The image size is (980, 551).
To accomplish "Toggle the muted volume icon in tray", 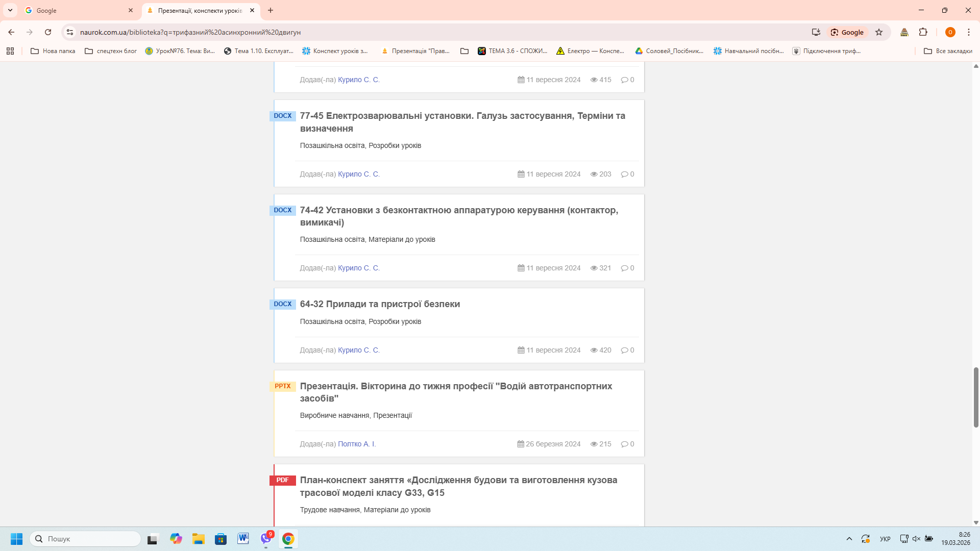I will (916, 539).
